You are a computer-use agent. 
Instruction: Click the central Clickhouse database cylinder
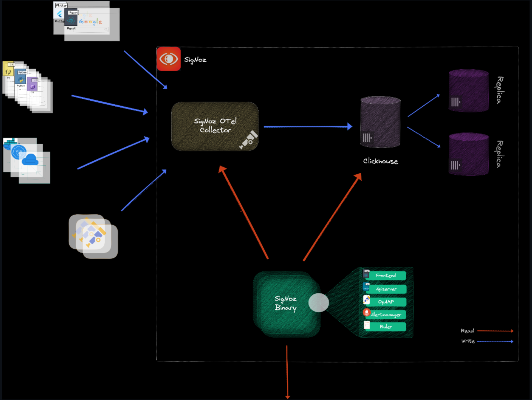coord(380,122)
